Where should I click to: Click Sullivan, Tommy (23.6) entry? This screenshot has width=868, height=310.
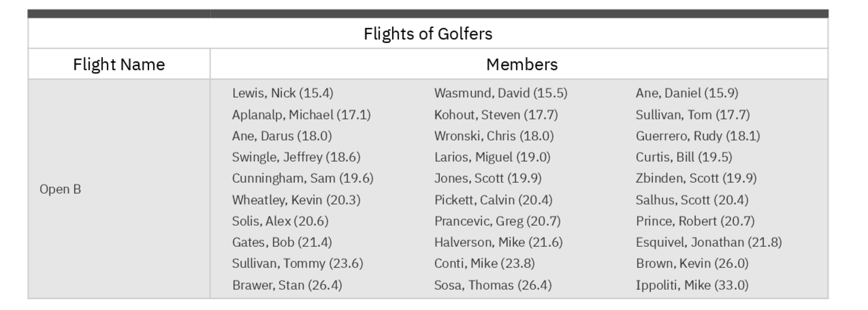point(297,263)
